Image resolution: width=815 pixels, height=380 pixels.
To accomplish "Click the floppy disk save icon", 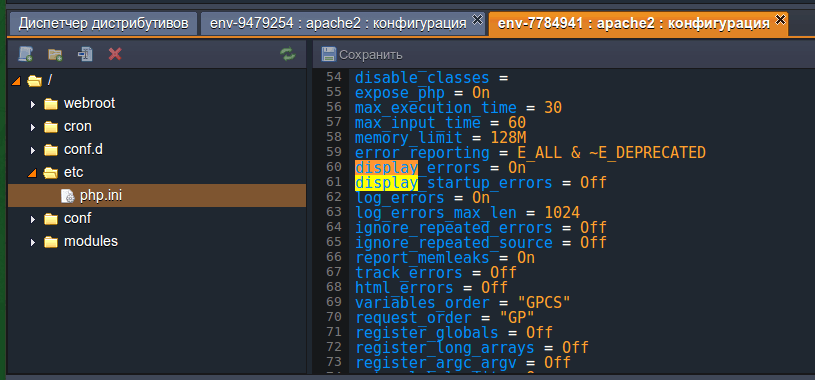I will tap(328, 54).
